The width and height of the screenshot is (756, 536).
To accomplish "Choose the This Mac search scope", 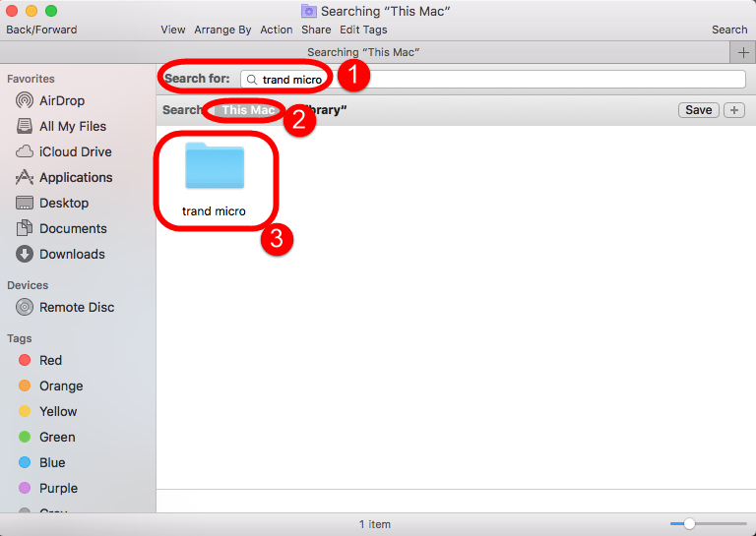I will [x=248, y=110].
